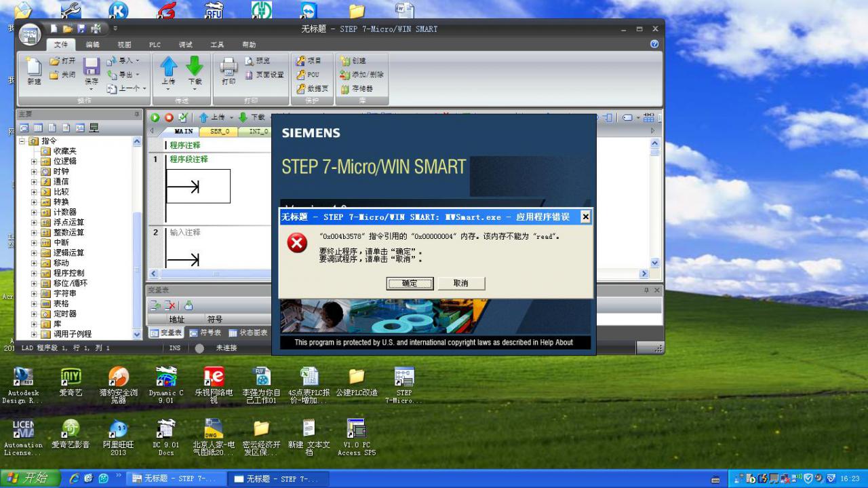Open the 导出 dropdown arrow
Image resolution: width=868 pixels, height=488 pixels.
coord(137,75)
